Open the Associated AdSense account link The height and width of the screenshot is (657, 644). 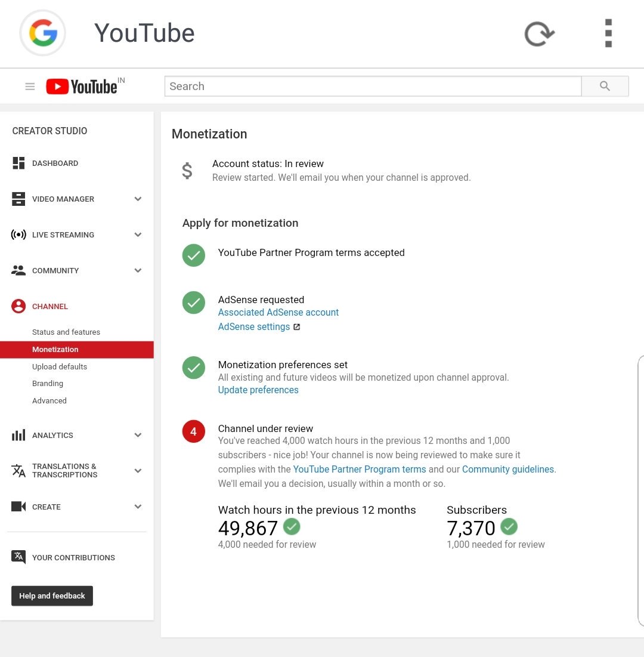tap(278, 313)
